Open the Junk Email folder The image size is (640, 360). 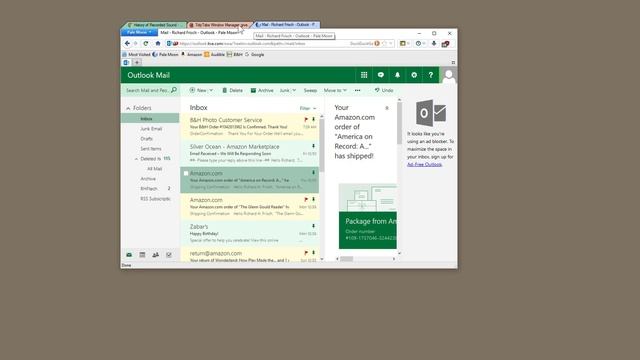point(151,129)
